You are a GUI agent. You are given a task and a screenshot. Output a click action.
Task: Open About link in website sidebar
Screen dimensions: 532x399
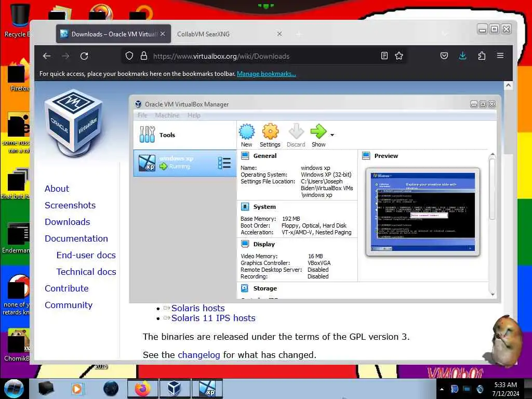[x=57, y=189]
